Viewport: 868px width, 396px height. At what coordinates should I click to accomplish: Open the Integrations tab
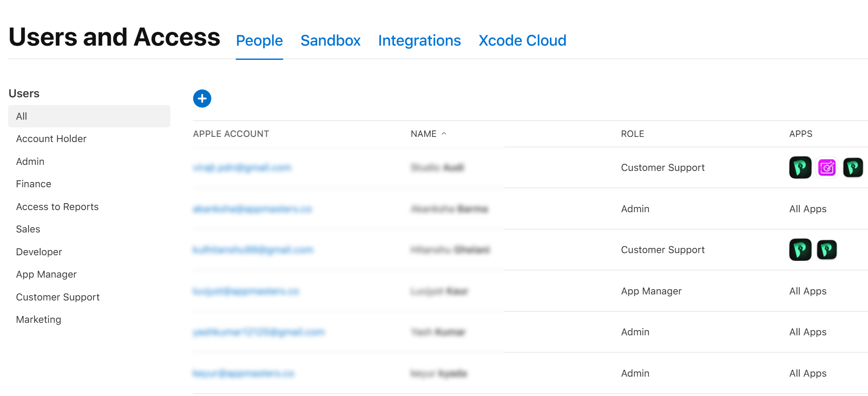pos(419,40)
